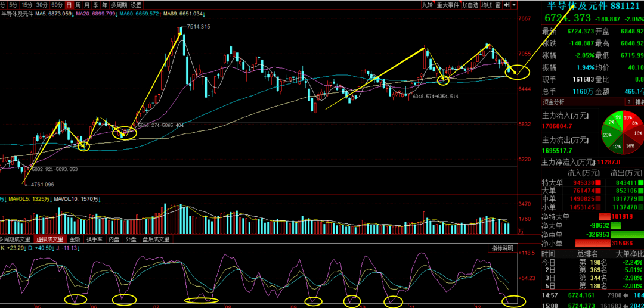Click the 均线 moving average button
This screenshot has height=308, width=644.
coord(487,5)
